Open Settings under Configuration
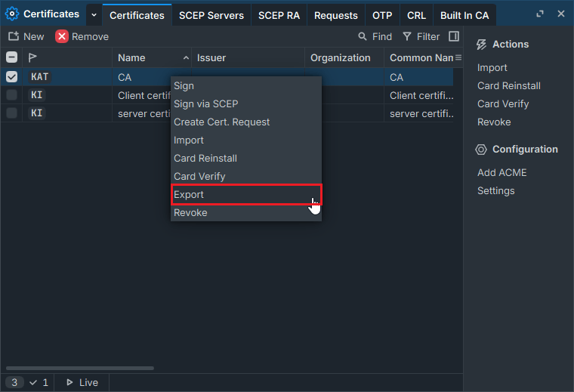574x392 pixels. coord(495,190)
